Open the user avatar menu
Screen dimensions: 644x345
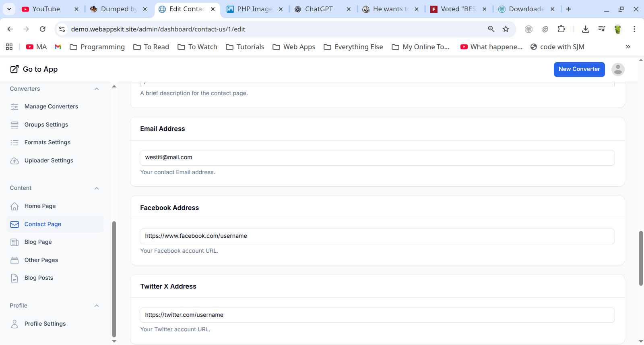pos(617,69)
